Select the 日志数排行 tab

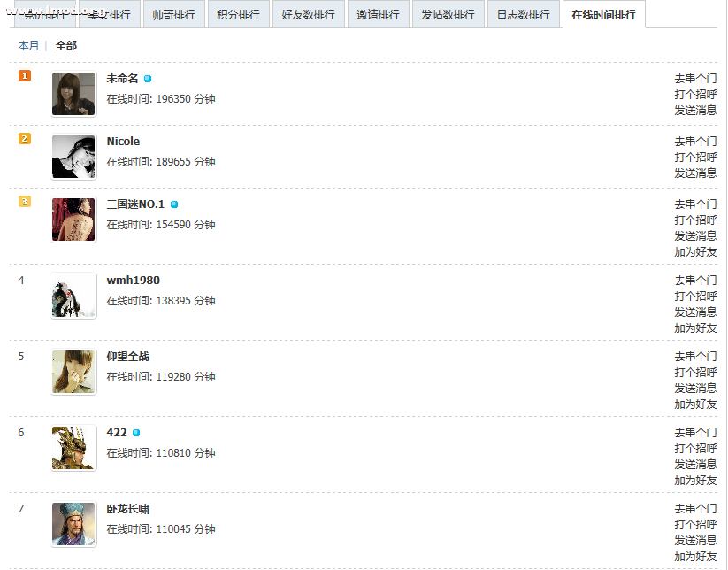524,14
